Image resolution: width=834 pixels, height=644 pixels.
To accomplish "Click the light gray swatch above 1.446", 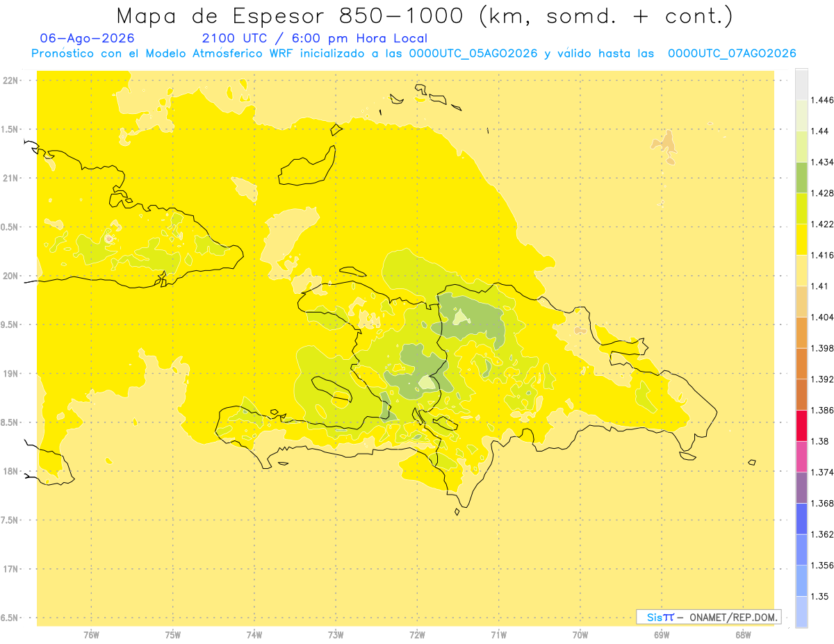I will click(x=801, y=84).
